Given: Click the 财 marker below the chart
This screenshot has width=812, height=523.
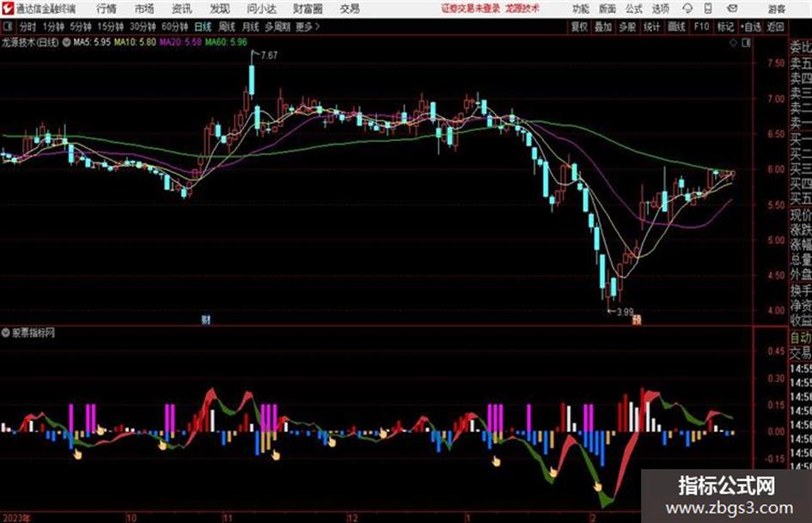Looking at the screenshot, I should click(206, 319).
